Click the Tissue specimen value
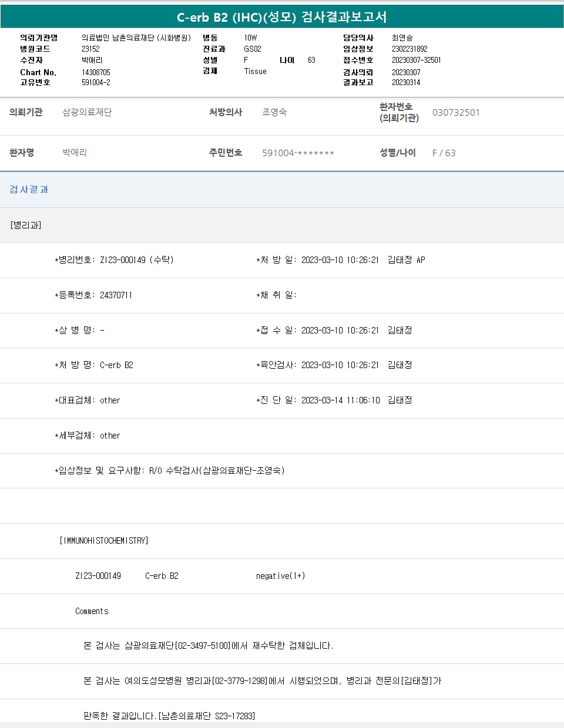Image resolution: width=564 pixels, height=728 pixels. pyautogui.click(x=255, y=71)
